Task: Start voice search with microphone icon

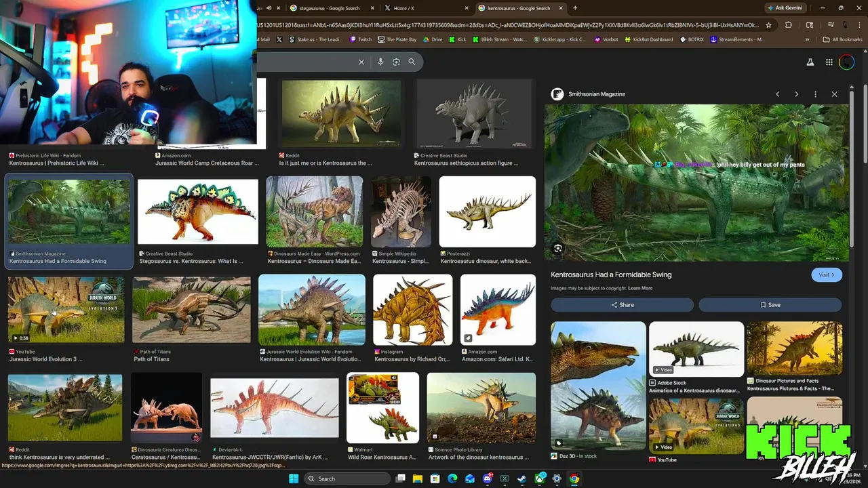Action: pos(380,62)
